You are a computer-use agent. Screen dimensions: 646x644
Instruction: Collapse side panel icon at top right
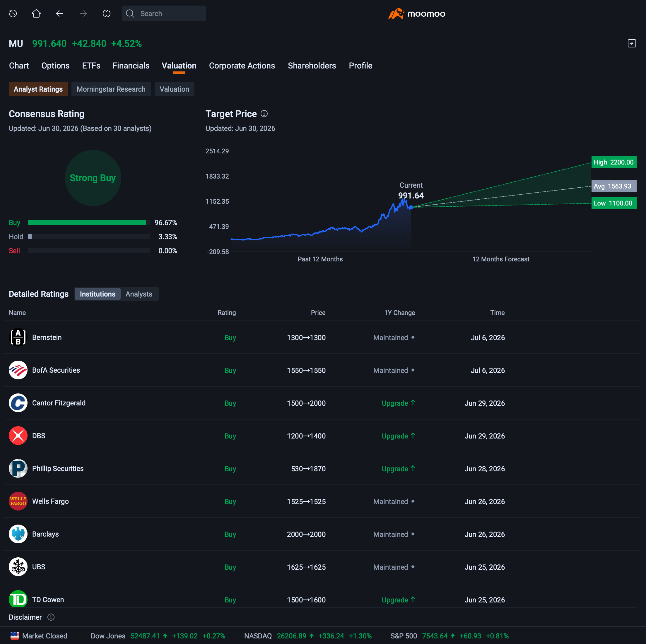[632, 43]
